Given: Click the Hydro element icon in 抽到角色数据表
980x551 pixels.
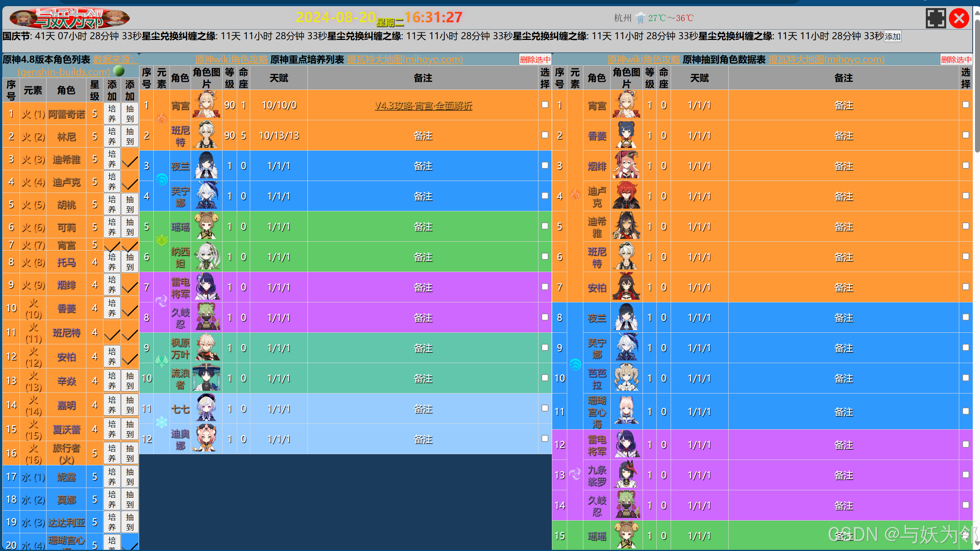Looking at the screenshot, I should 575,365.
